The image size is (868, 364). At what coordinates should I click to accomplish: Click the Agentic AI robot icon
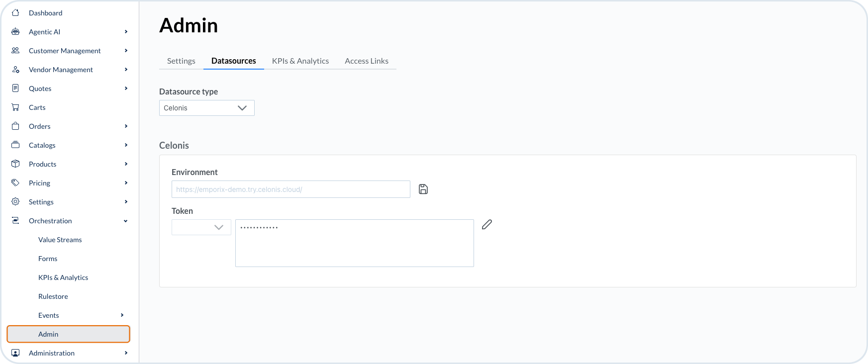click(15, 32)
